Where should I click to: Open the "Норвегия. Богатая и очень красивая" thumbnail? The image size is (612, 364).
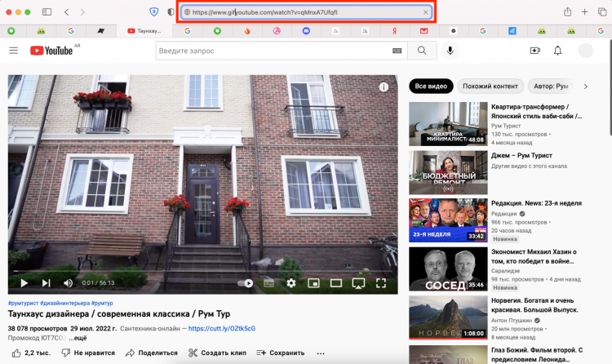pos(448,317)
